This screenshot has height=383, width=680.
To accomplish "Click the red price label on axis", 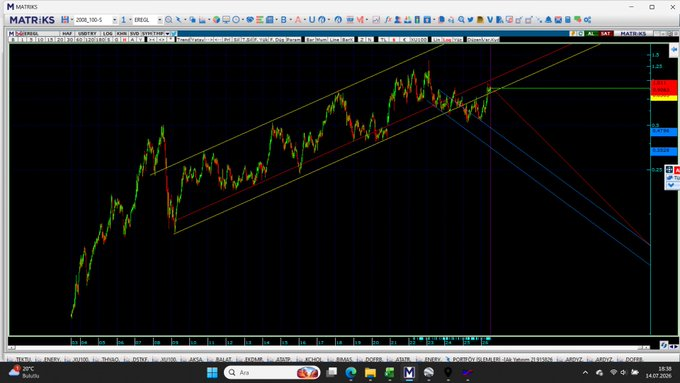I will (x=664, y=87).
